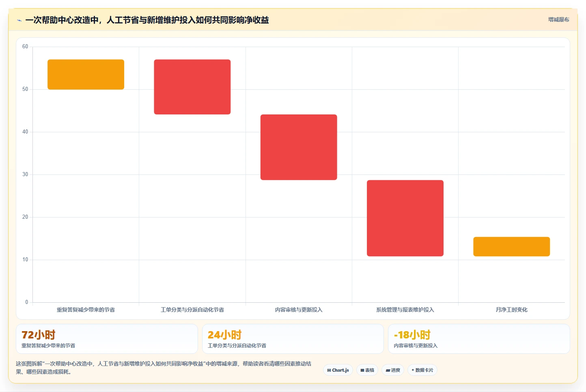Click the y-axis value 50
Screen dimensions: 586x392
tap(25, 89)
